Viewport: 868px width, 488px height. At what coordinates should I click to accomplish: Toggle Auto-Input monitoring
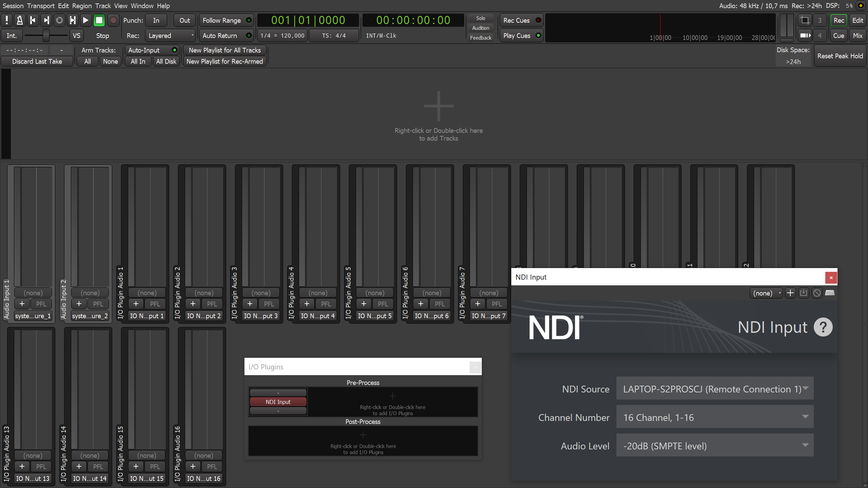pyautogui.click(x=152, y=50)
